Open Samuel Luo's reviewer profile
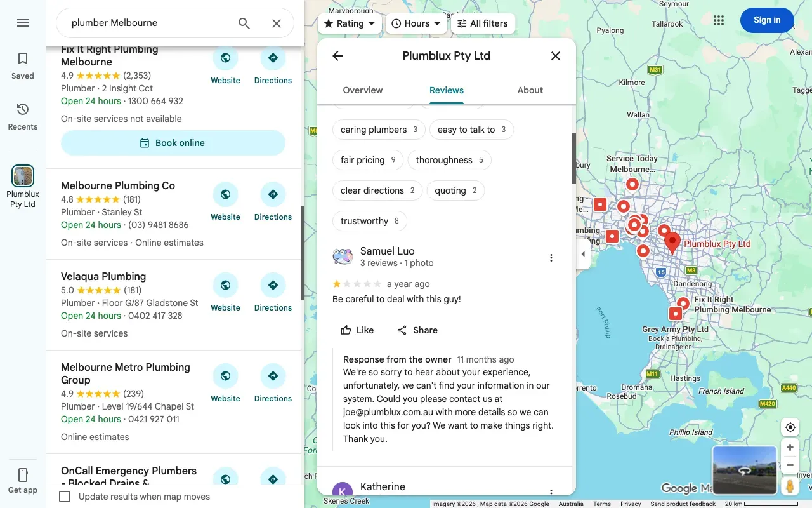812x508 pixels. pyautogui.click(x=387, y=251)
